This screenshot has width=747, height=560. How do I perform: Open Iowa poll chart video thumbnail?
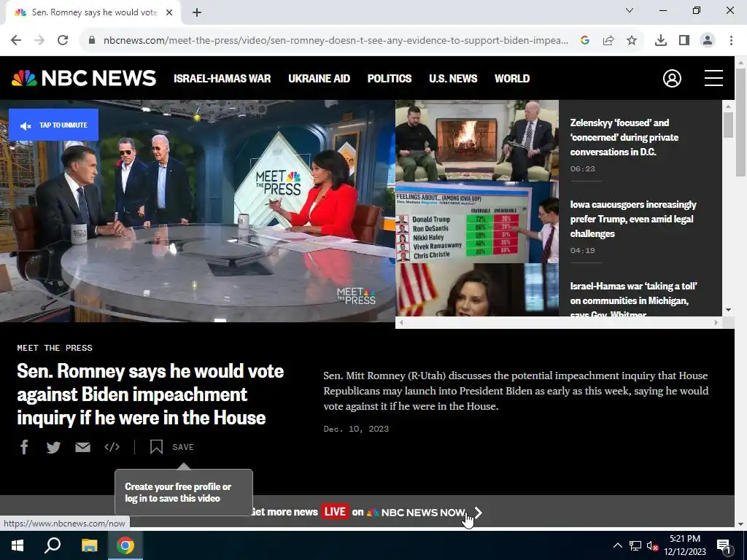pos(477,222)
